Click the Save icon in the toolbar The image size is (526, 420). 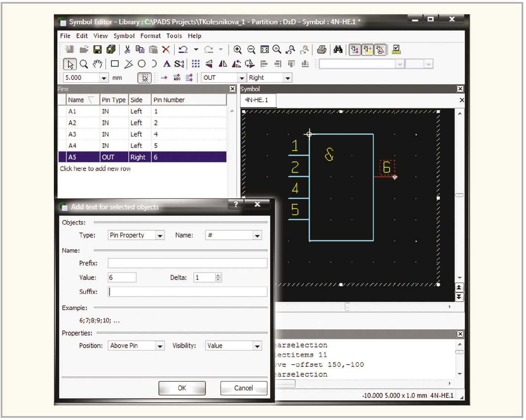(97, 50)
